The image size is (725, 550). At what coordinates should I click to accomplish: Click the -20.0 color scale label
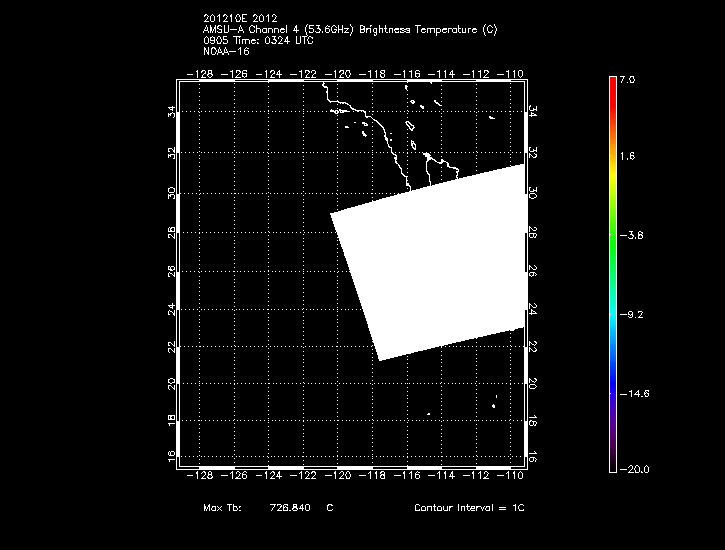click(x=632, y=469)
